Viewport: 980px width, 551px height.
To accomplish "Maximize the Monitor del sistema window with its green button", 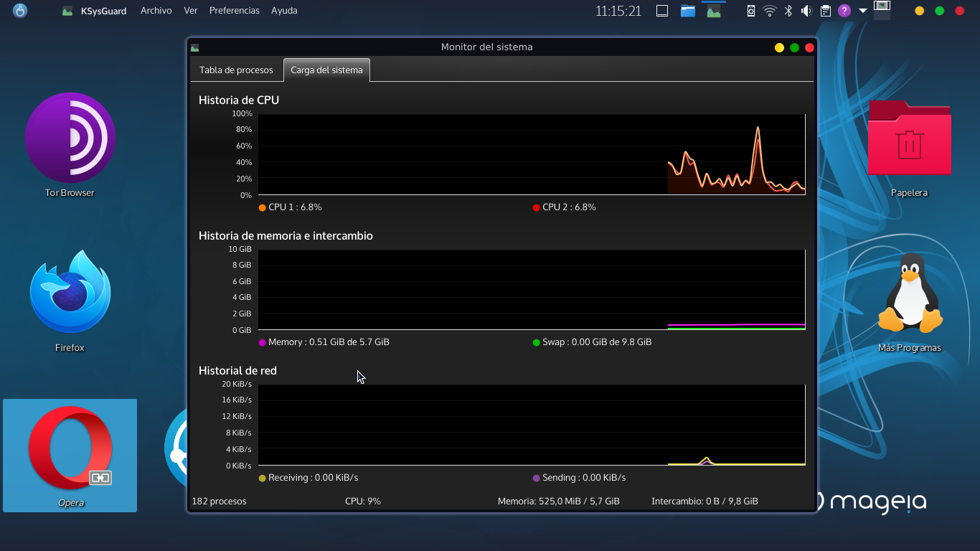I will click(794, 48).
